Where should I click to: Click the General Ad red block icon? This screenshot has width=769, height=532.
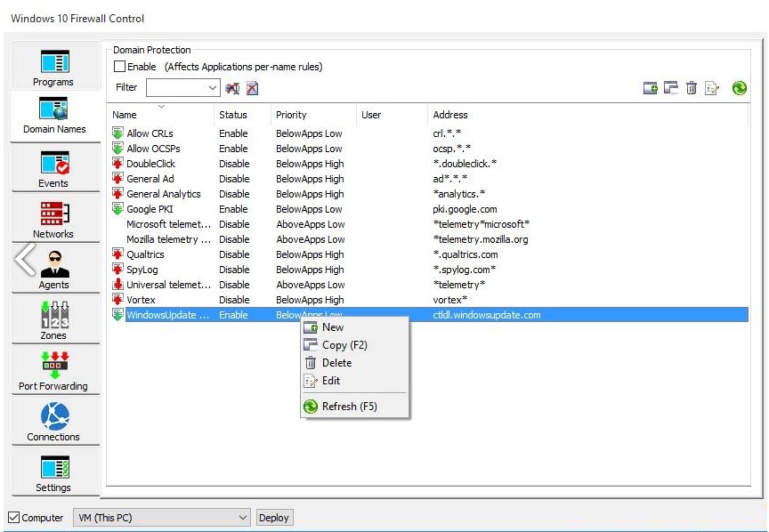pyautogui.click(x=117, y=179)
